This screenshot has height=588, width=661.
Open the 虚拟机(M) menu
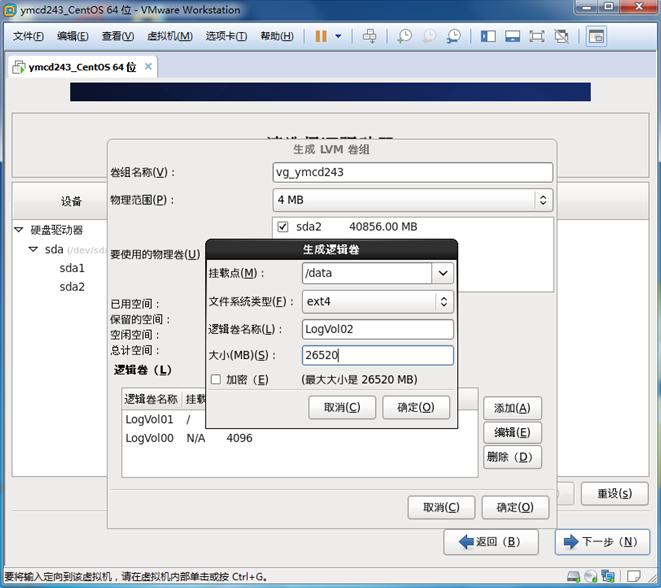(x=169, y=36)
